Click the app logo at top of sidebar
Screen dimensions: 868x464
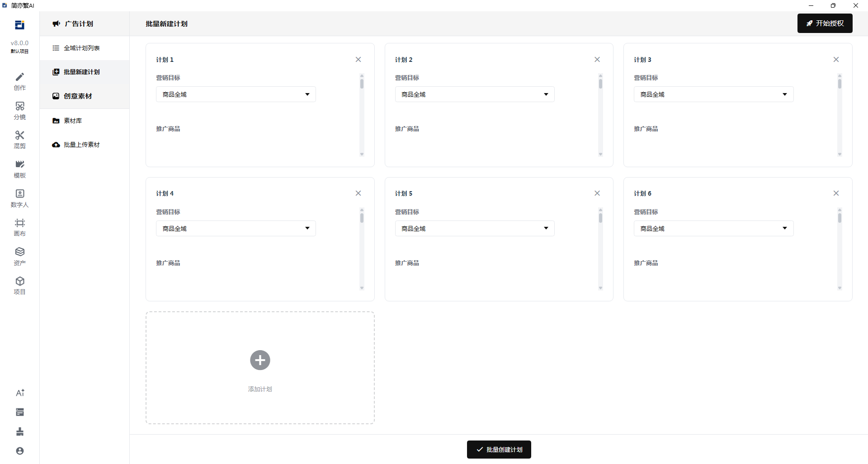pos(19,25)
